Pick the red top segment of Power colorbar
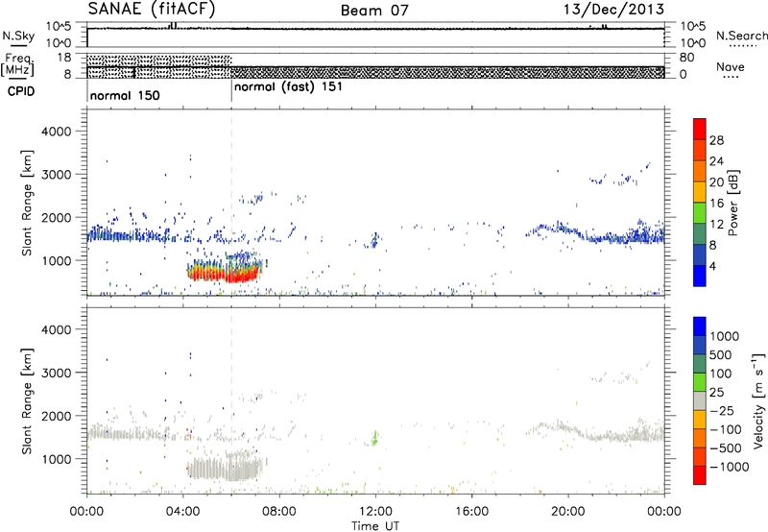768x532 pixels. [700, 130]
